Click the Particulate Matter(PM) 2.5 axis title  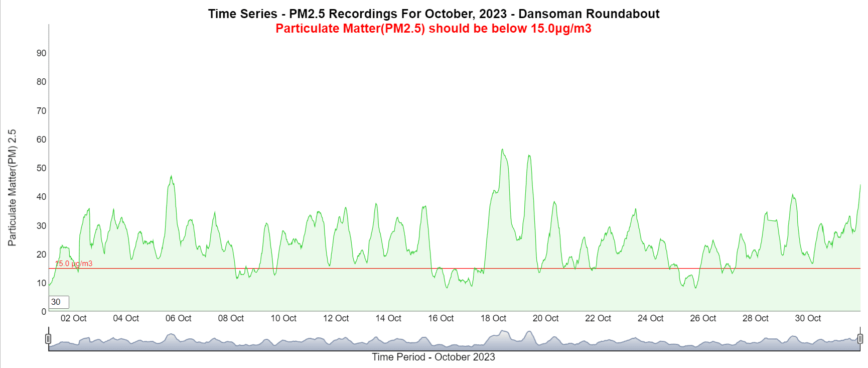pyautogui.click(x=12, y=188)
